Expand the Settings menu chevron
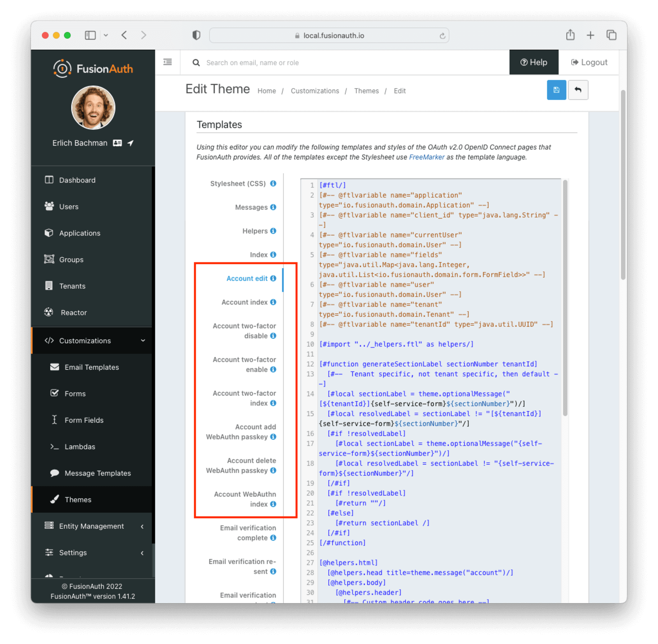Screen dimensions: 658x644 pyautogui.click(x=142, y=553)
